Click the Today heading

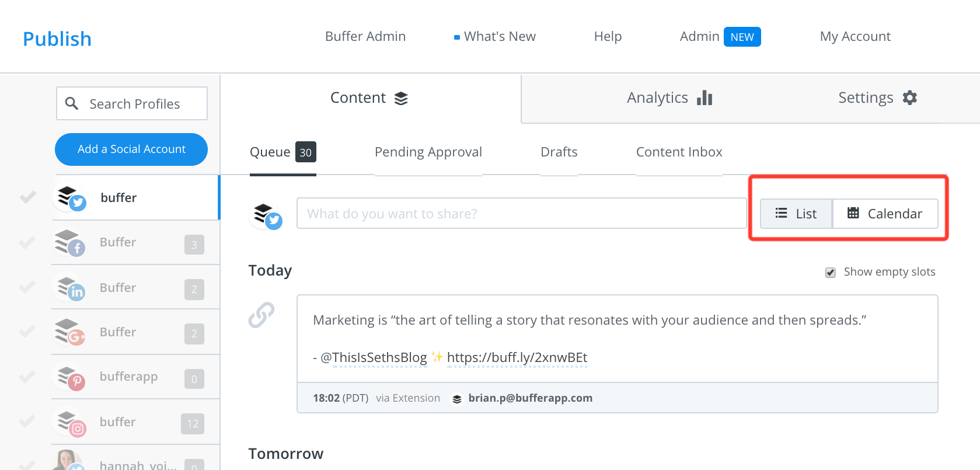270,271
